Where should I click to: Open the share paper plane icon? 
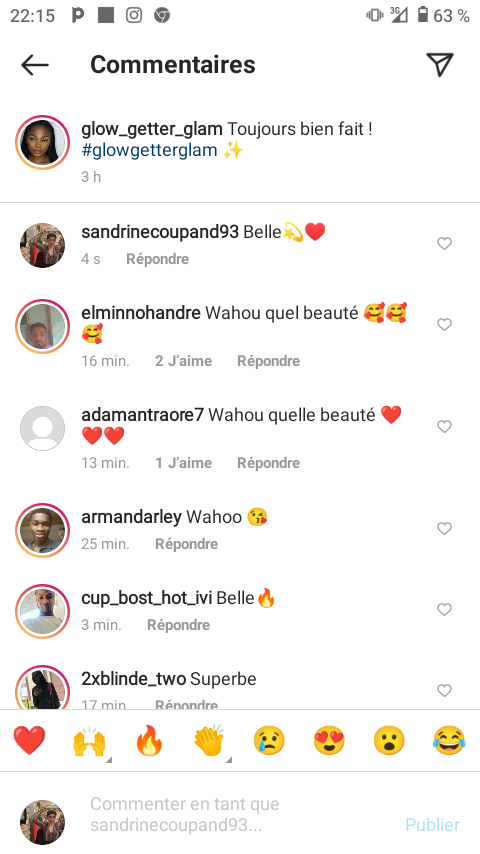pyautogui.click(x=440, y=65)
